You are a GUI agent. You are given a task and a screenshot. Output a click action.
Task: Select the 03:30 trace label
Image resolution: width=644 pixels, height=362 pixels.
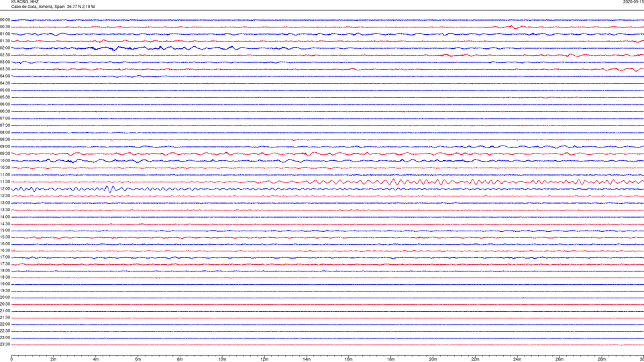(x=5, y=69)
